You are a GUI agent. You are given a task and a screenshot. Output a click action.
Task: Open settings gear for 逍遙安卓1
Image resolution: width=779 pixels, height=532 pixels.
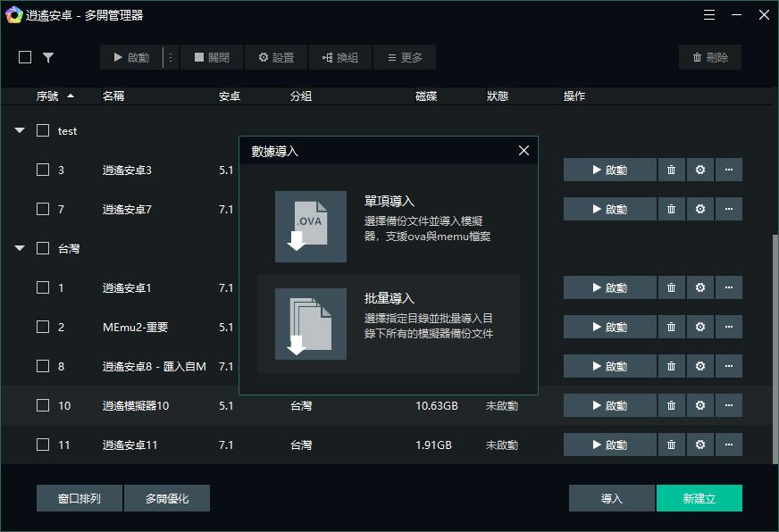click(x=699, y=287)
